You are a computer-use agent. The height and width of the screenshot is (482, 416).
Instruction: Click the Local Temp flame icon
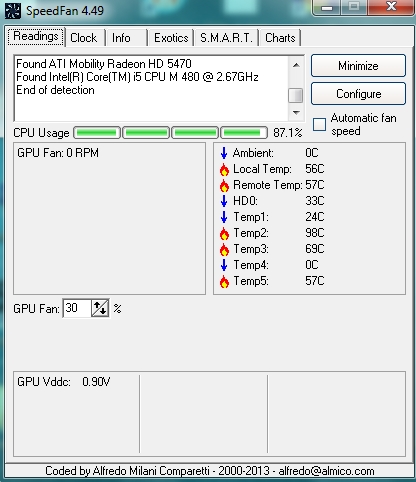tap(224, 169)
